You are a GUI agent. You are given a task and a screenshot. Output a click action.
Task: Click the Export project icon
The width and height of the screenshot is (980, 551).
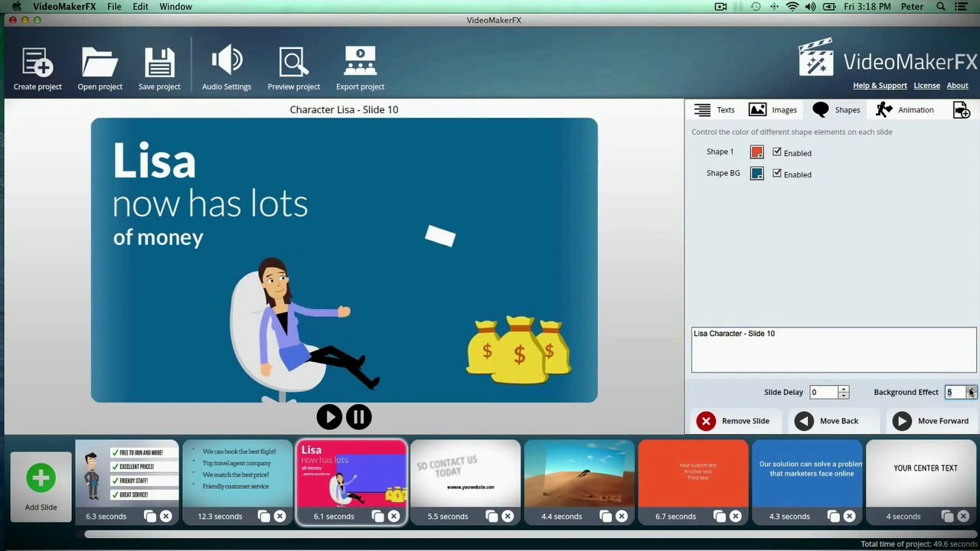pos(360,62)
